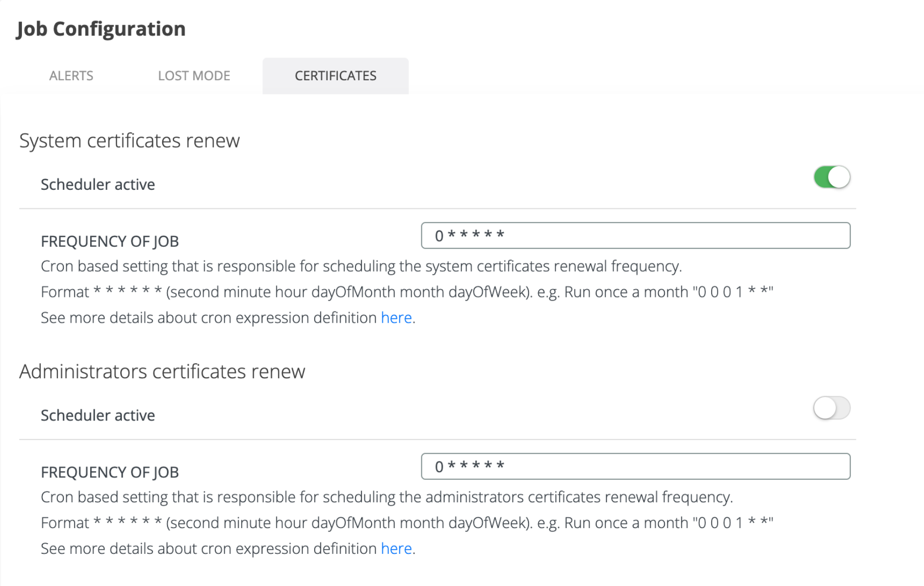Click the system section "Scheduler active" label

[98, 184]
